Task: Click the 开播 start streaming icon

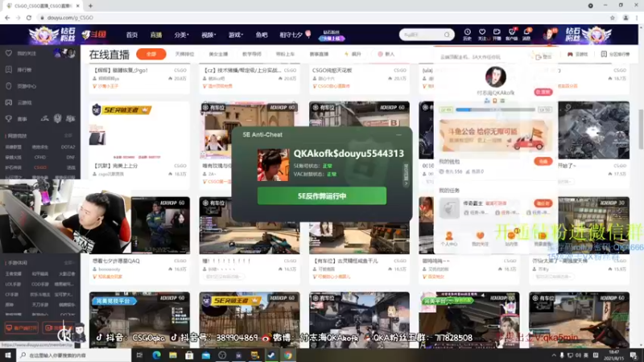Action: pos(497,34)
